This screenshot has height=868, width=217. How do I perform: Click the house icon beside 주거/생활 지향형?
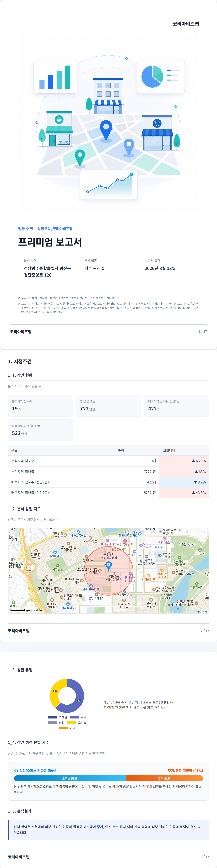pos(164,771)
